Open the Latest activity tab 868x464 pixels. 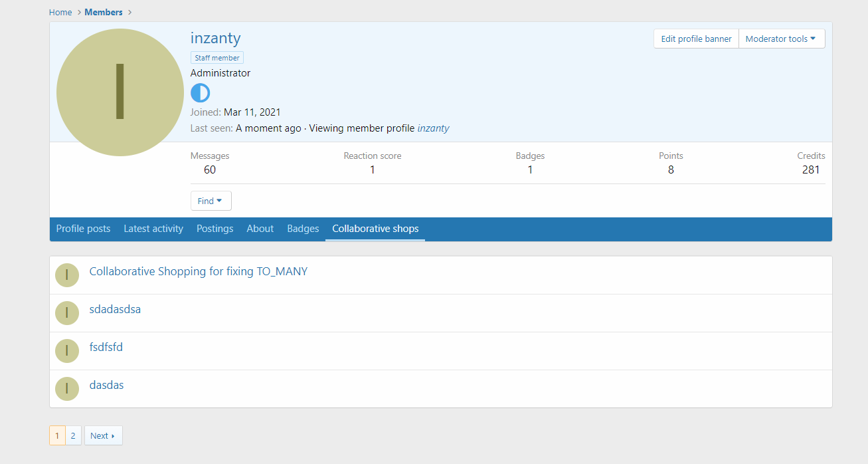point(153,229)
